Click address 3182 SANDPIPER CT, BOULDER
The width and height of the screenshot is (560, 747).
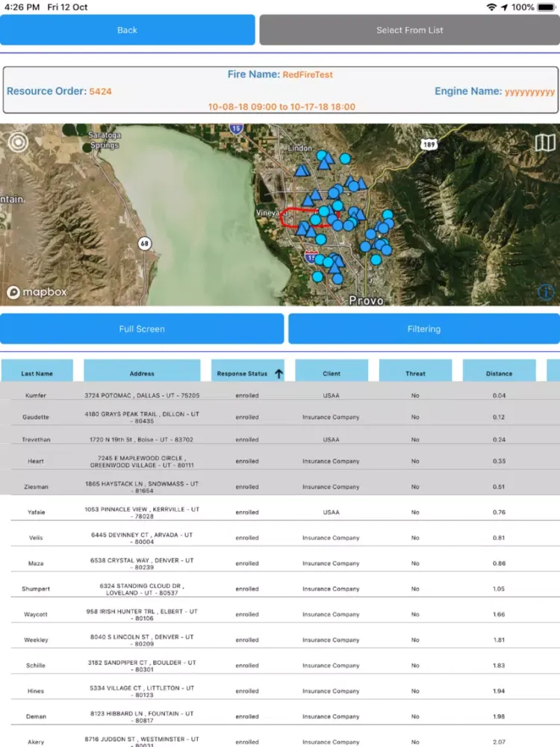point(142,666)
